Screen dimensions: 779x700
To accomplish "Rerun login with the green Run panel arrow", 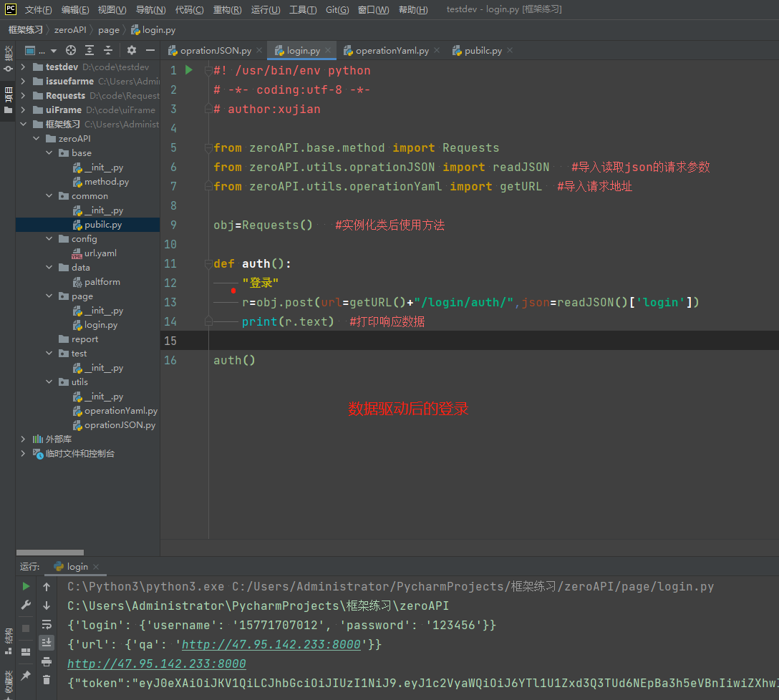I will click(x=26, y=587).
